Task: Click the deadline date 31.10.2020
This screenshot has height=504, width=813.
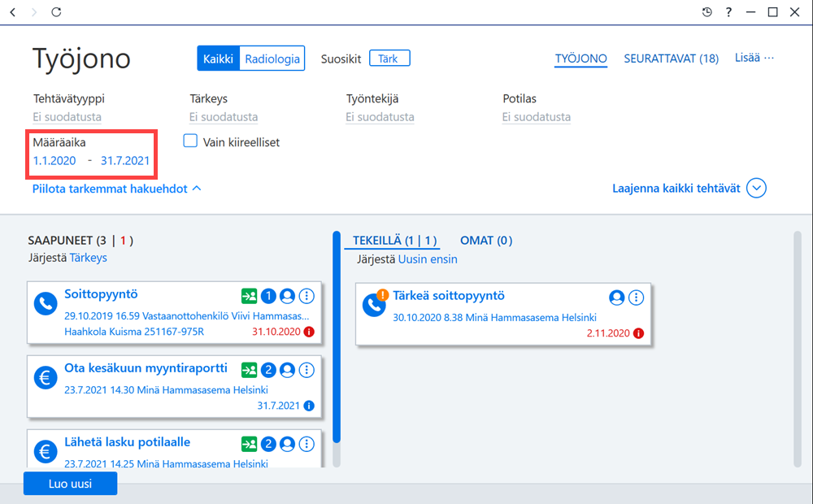Action: [x=276, y=332]
